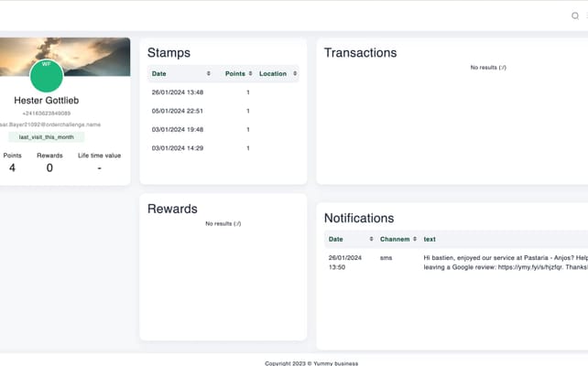Click the Hester Gottlieb name heading

(x=47, y=101)
